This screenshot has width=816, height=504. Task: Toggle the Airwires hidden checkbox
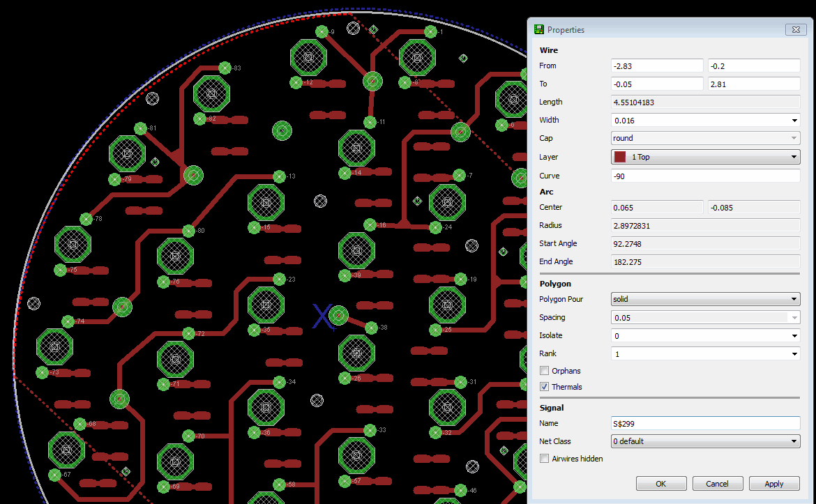click(x=545, y=459)
